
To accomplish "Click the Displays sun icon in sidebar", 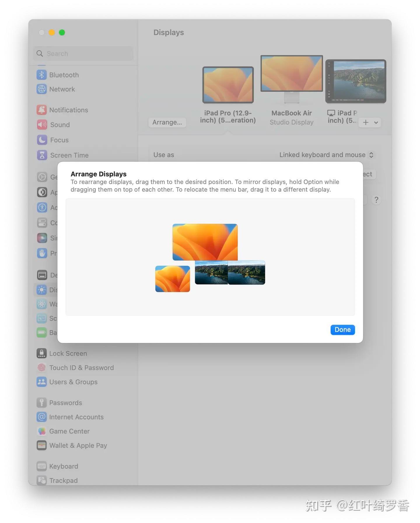I will pyautogui.click(x=41, y=290).
